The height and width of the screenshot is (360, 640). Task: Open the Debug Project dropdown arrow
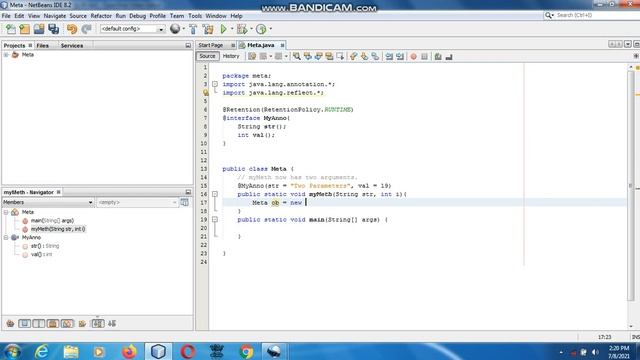click(251, 29)
